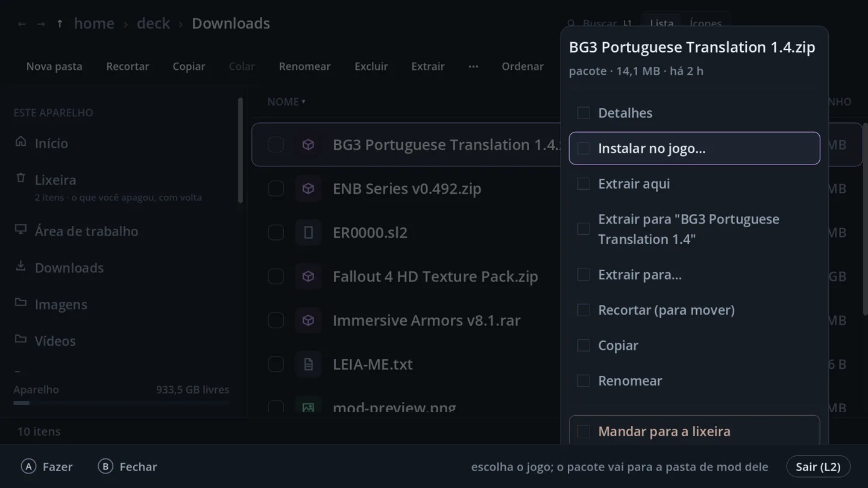Screen dimensions: 868x488
Task: Pick Recortar (para mover) from the menu
Action: [x=694, y=310]
